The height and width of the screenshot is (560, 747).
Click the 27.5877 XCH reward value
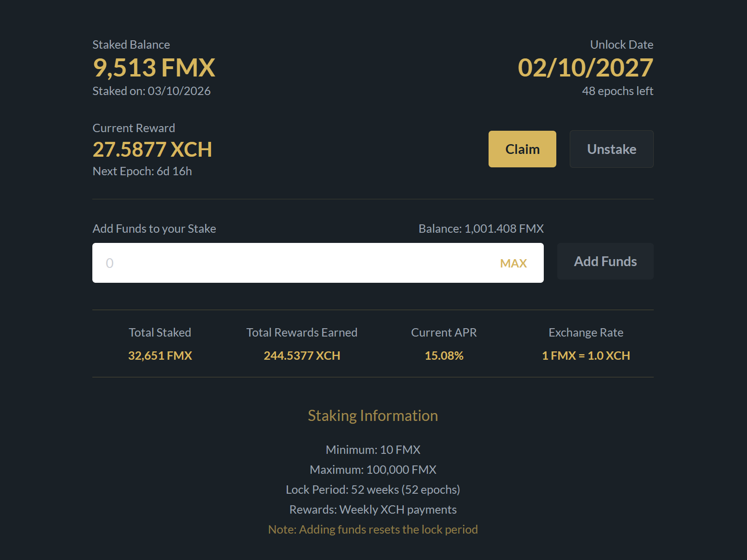pyautogui.click(x=152, y=149)
